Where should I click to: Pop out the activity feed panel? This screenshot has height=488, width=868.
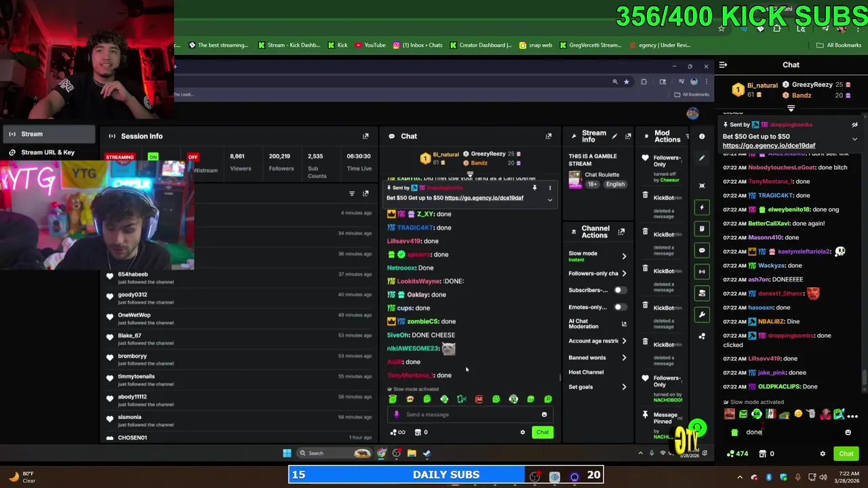pyautogui.click(x=366, y=194)
